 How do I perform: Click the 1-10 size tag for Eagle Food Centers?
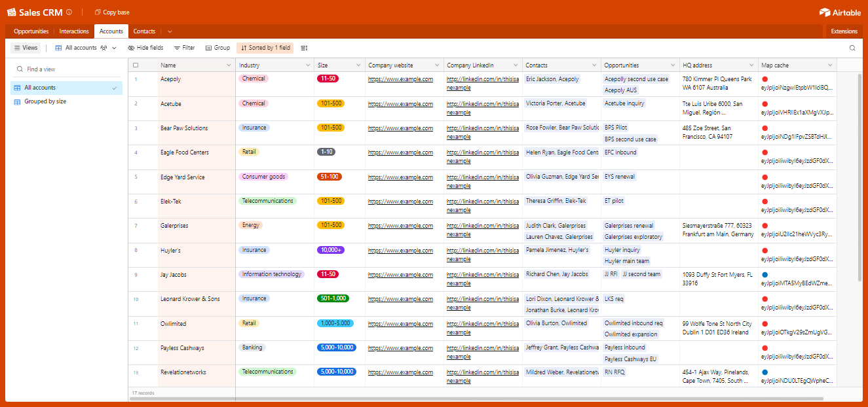(x=326, y=152)
